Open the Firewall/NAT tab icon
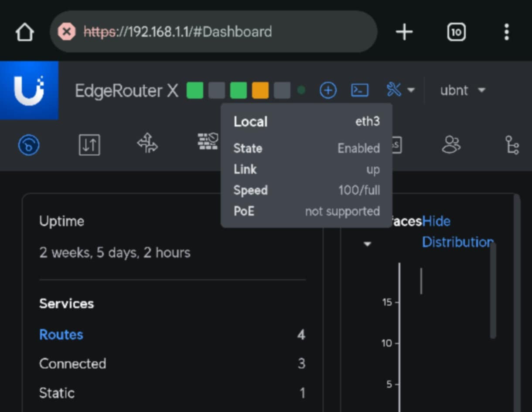 tap(208, 142)
